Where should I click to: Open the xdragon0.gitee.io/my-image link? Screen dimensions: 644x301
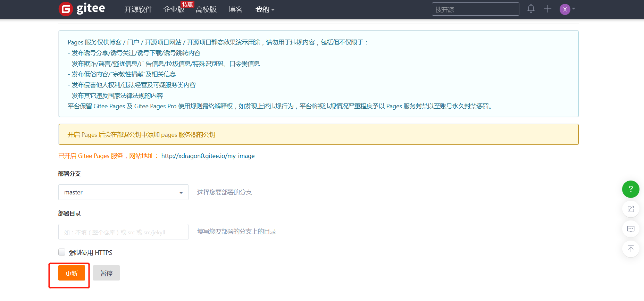coord(208,156)
